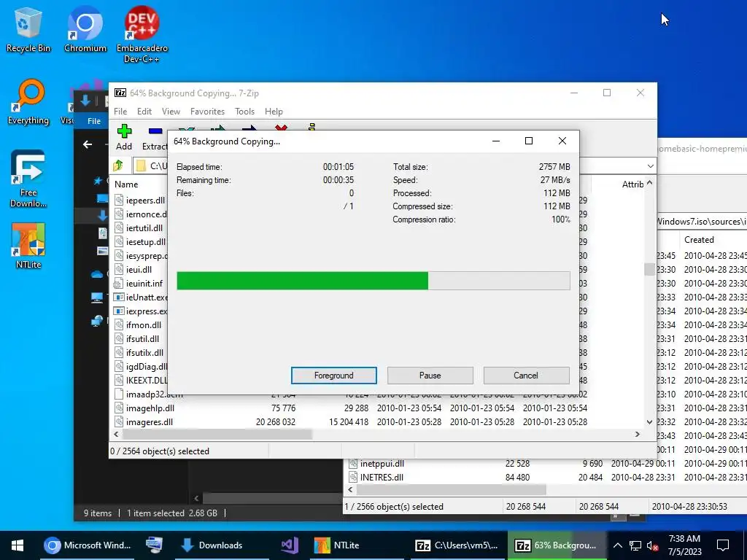Open the Favorites menu in 7-Zip
Screen dimensions: 747x560
click(x=207, y=112)
